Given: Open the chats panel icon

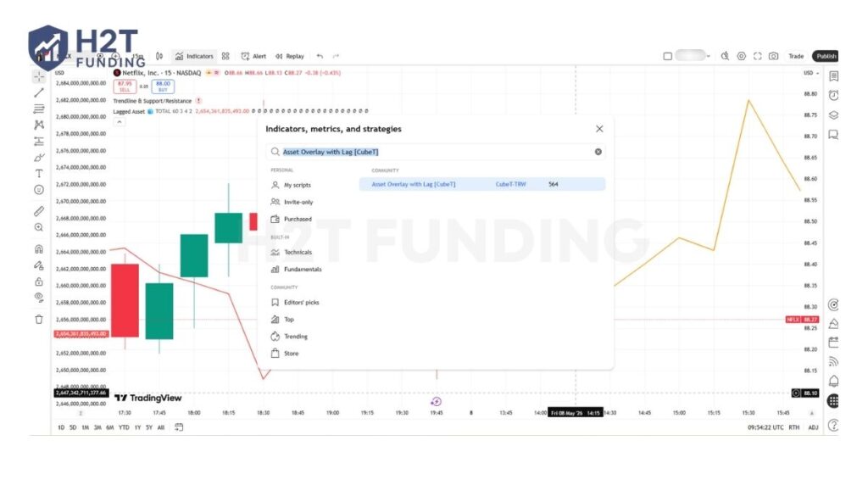Looking at the screenshot, I should [833, 135].
